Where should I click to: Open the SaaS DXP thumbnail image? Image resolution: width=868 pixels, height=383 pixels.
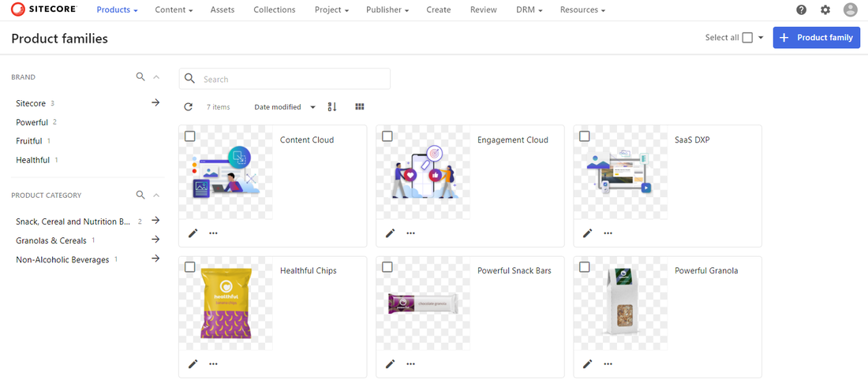click(x=620, y=173)
